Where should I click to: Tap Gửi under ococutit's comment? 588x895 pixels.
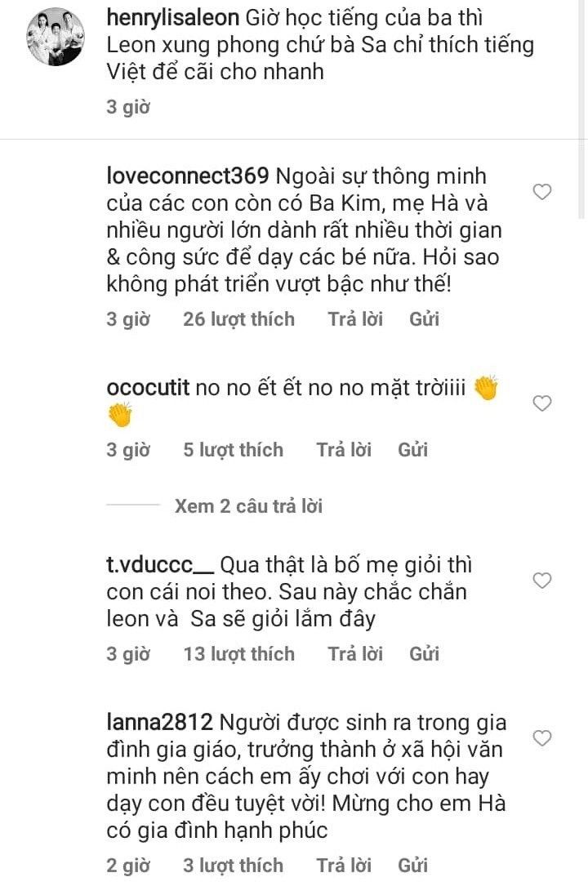[413, 450]
